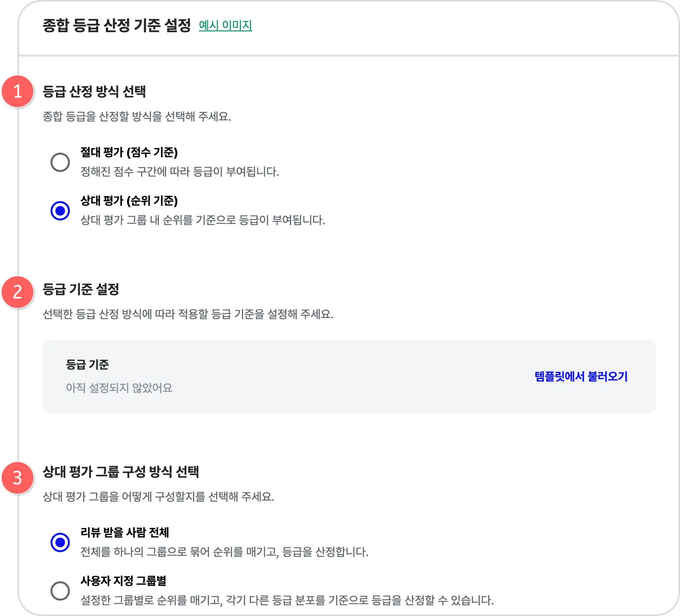Click the red step 2 badge
Screen dimensions: 680x616
pyautogui.click(x=17, y=292)
